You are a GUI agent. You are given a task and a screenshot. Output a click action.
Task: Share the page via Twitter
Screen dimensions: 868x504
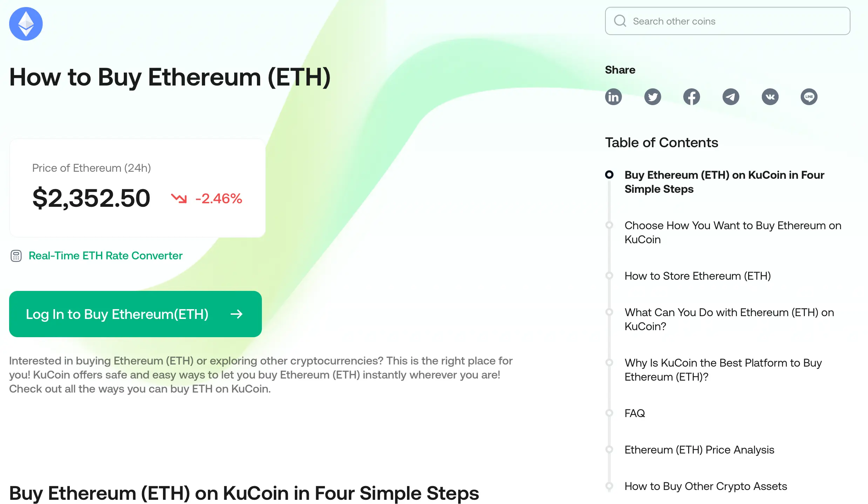pos(653,97)
